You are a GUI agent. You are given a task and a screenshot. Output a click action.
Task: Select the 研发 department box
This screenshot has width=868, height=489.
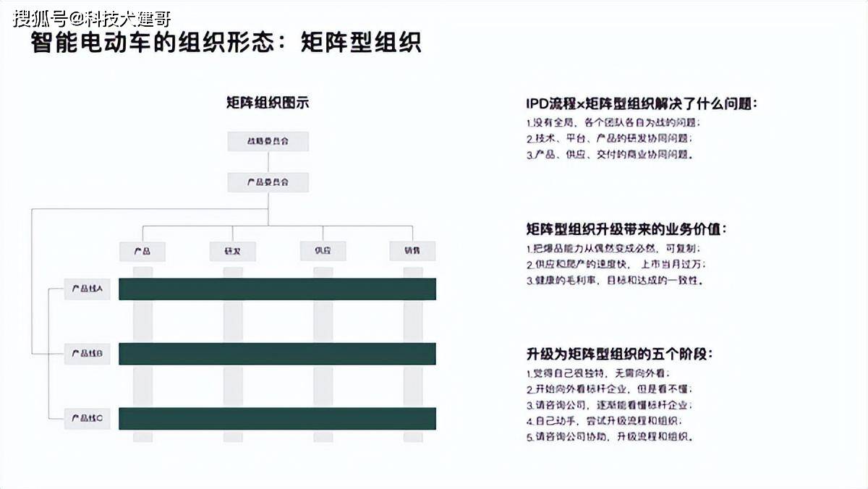click(x=233, y=251)
